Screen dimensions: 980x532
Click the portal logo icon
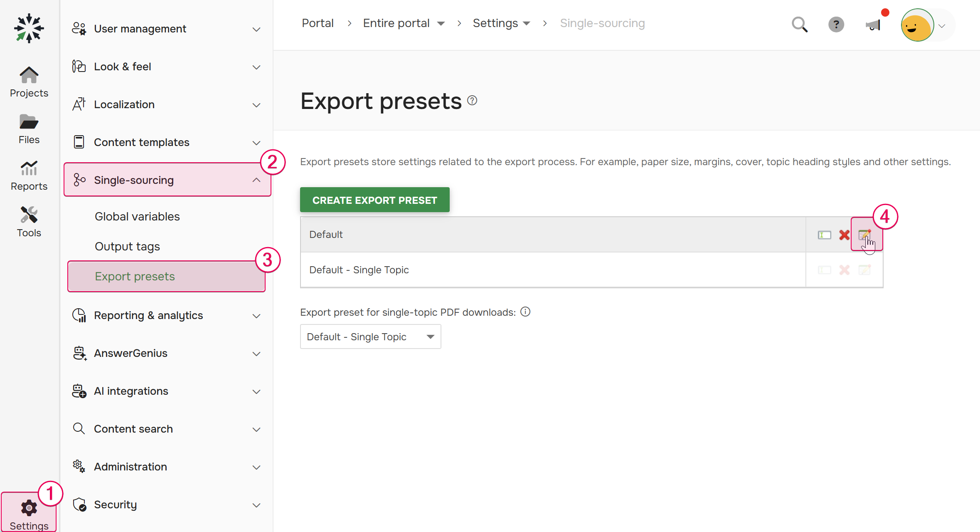pyautogui.click(x=29, y=28)
